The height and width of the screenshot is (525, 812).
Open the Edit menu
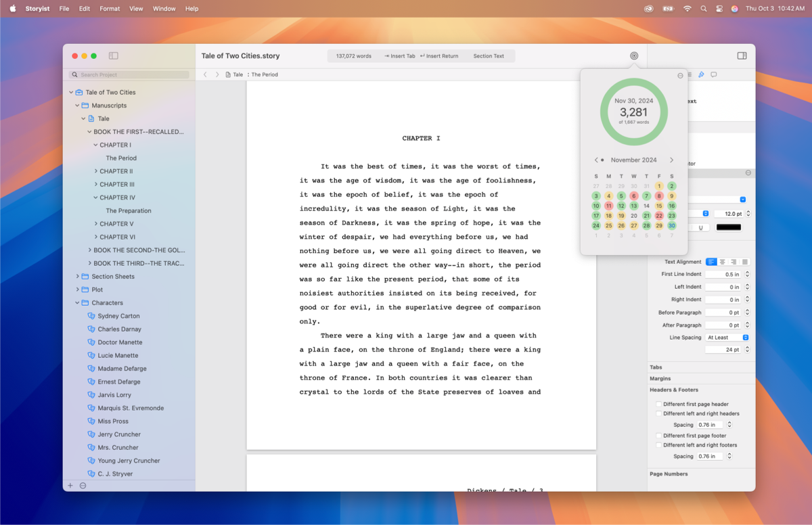click(85, 9)
